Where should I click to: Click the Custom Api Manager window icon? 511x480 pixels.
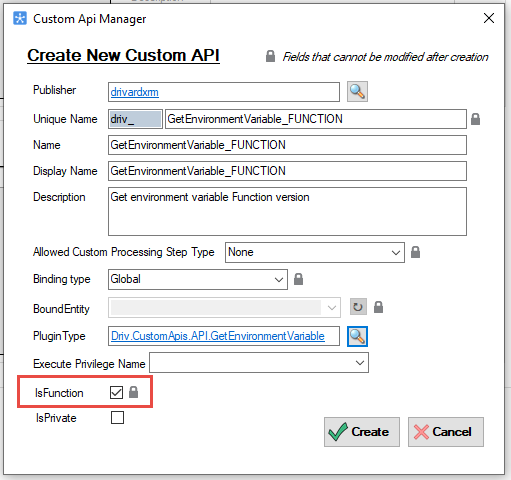point(20,18)
